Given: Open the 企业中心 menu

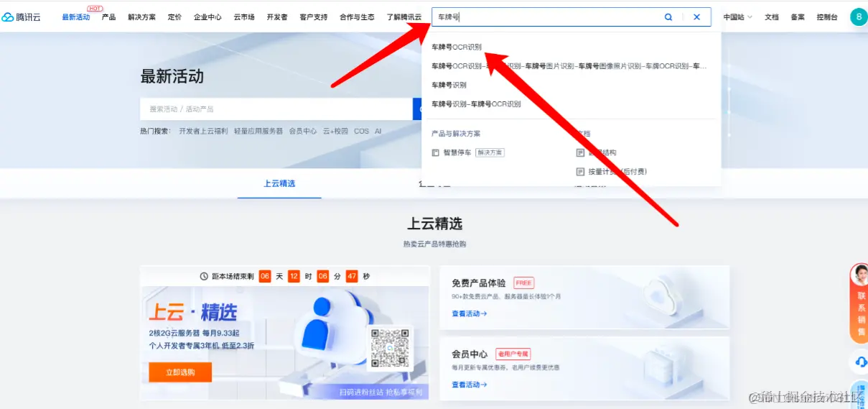Looking at the screenshot, I should (x=207, y=17).
